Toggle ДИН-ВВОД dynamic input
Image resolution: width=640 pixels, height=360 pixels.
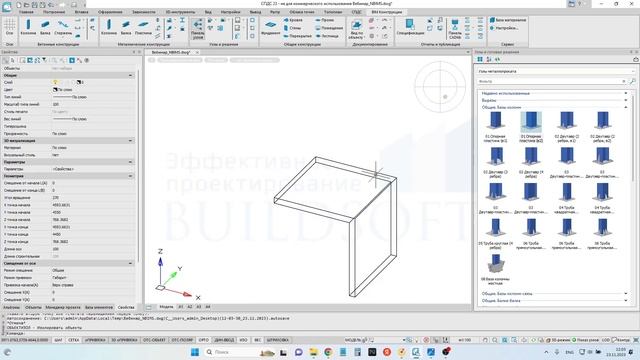click(x=224, y=340)
